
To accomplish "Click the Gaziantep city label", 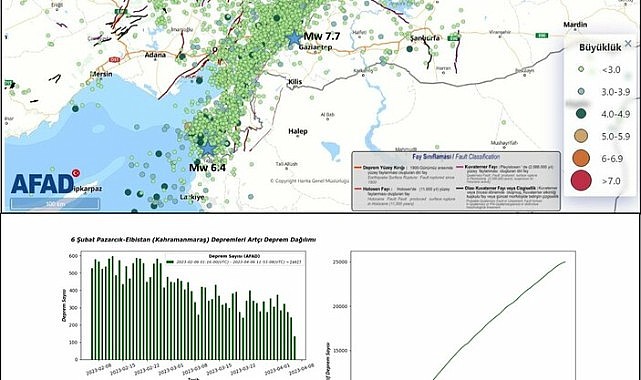I will click(315, 47).
